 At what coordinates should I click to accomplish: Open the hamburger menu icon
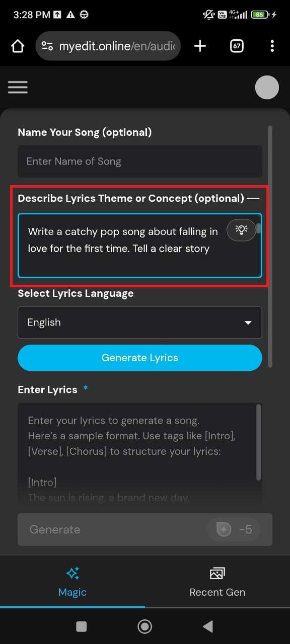coord(18,87)
